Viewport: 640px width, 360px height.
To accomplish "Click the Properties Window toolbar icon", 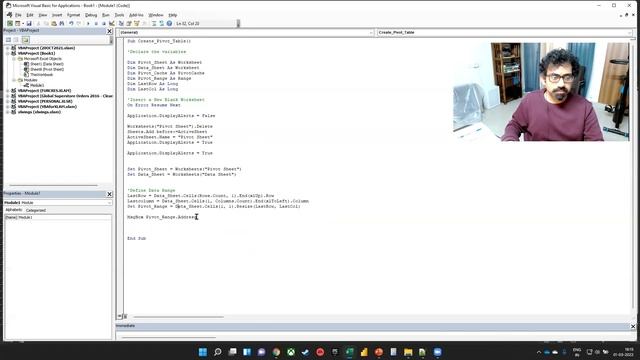I will pyautogui.click(x=129, y=24).
